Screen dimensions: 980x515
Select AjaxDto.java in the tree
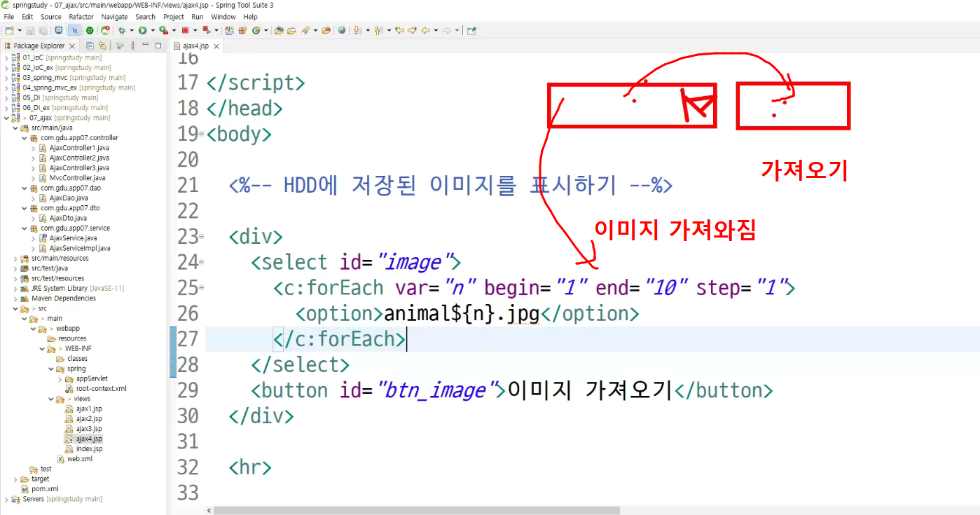pos(67,218)
